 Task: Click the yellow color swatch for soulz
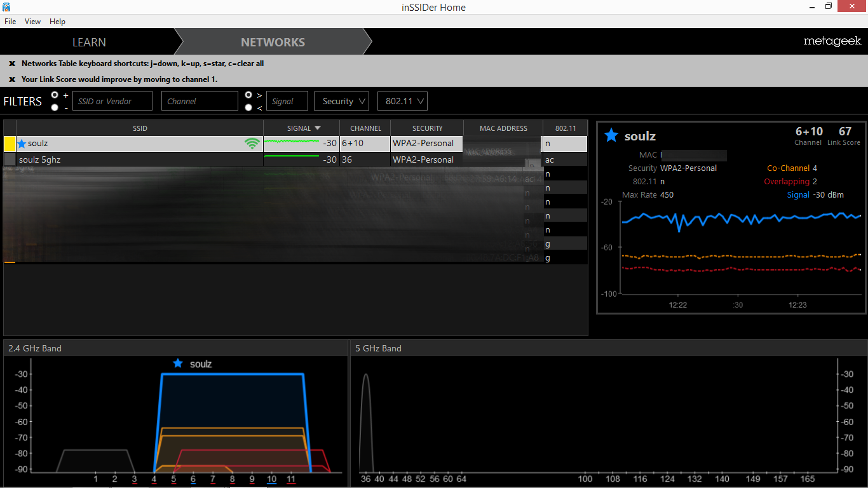[10, 144]
